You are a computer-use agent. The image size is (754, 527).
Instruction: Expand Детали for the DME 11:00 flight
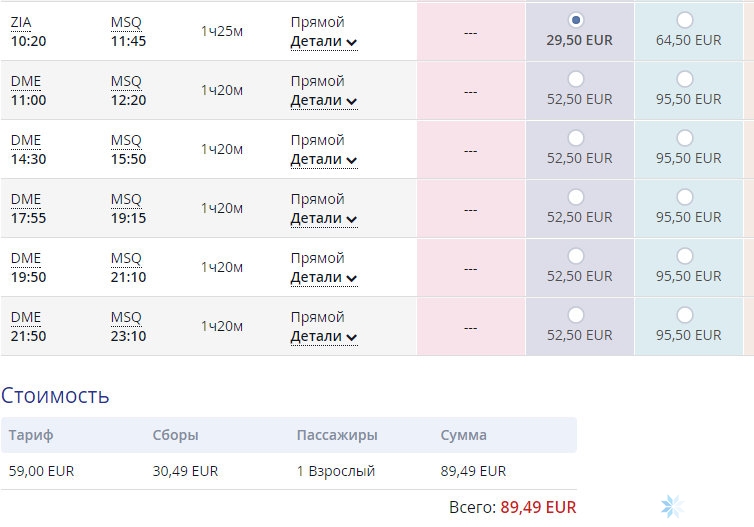(324, 101)
